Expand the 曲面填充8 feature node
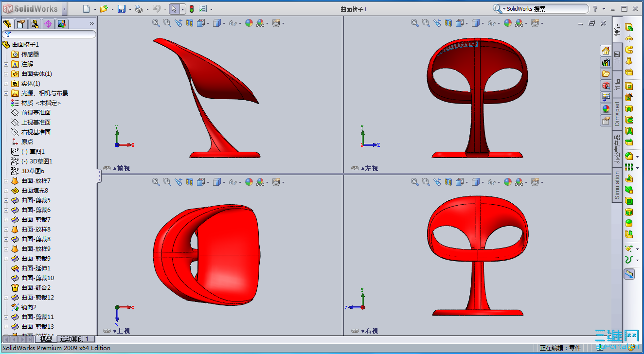644x354 pixels. [6, 191]
